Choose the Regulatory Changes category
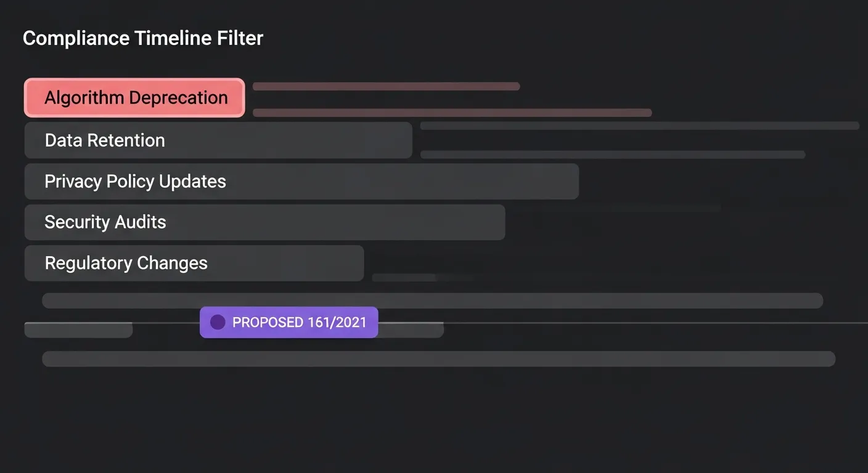868x473 pixels. [194, 264]
